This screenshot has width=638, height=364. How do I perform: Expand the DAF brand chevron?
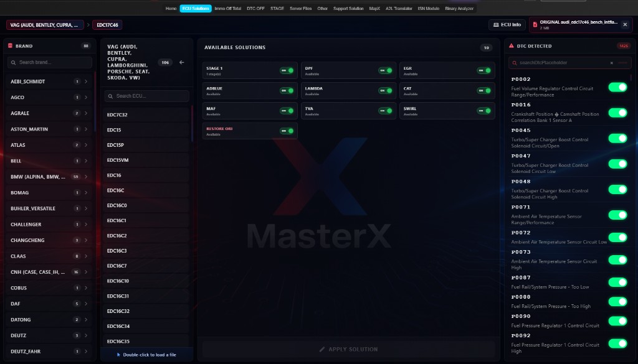86,304
